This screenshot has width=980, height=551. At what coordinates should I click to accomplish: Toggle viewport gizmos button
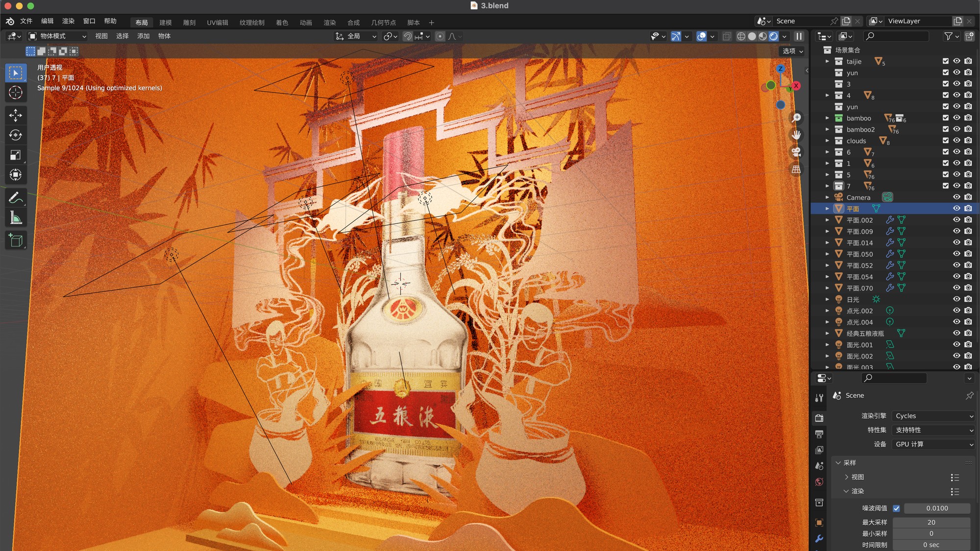coord(676,36)
